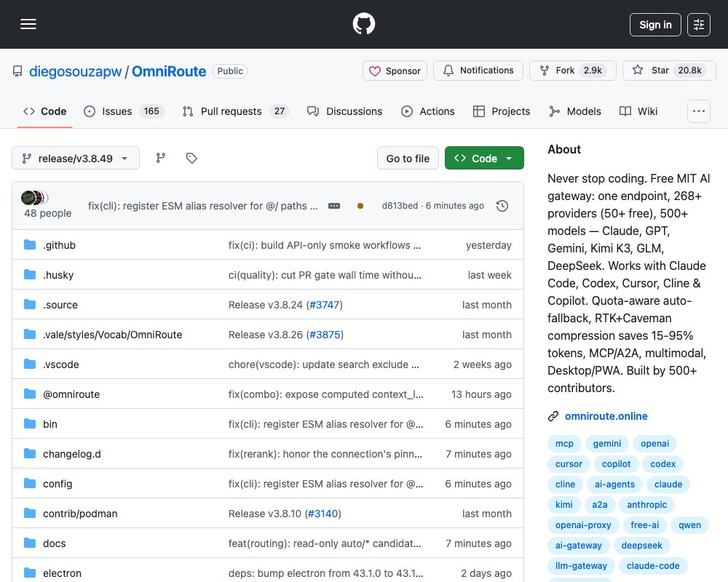View tags icon near branch selector
728x582 pixels.
tap(191, 159)
